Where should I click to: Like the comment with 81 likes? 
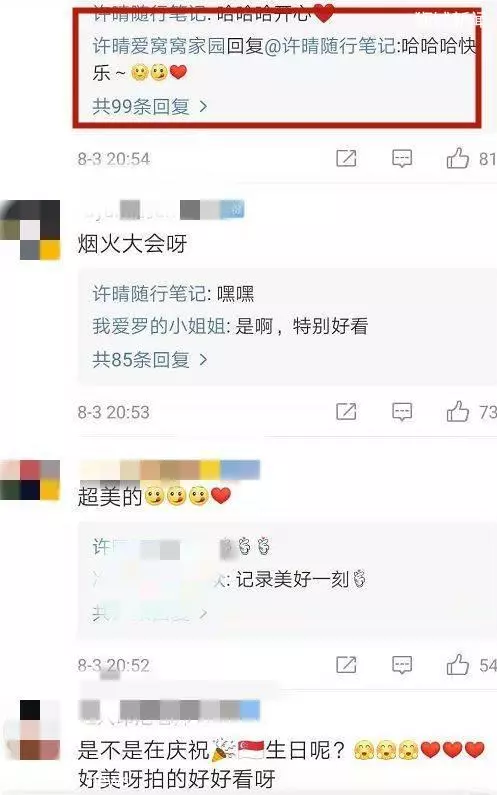[x=457, y=158]
